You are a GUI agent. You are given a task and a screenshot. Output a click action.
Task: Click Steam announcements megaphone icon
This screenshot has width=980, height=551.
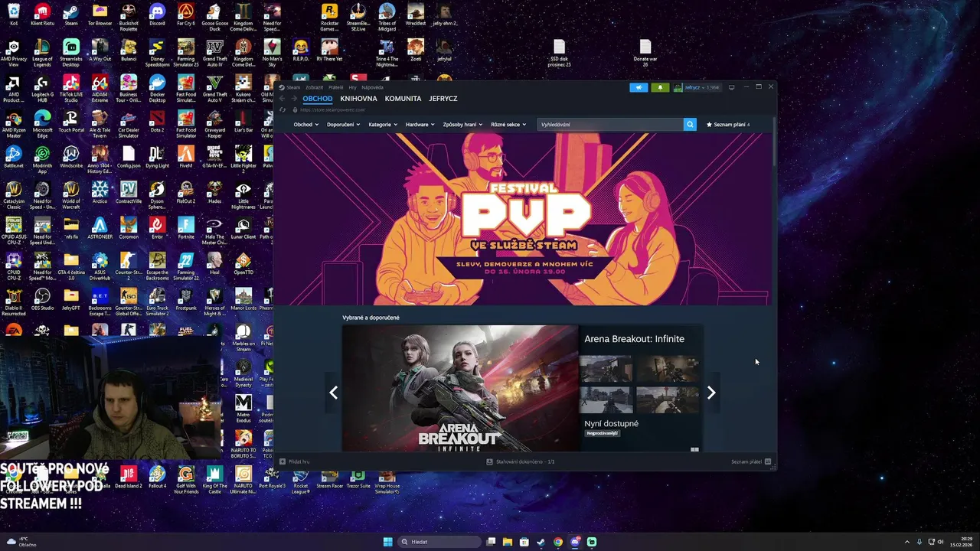[x=639, y=87]
